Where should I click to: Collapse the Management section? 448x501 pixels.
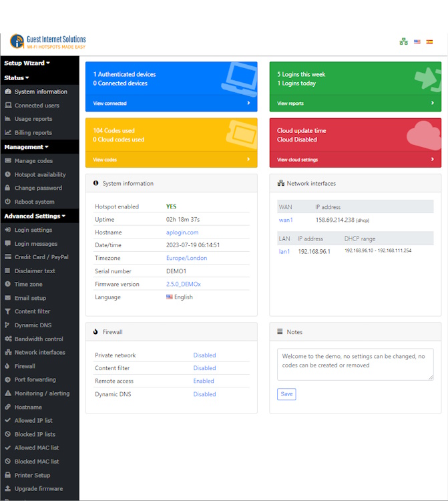point(27,147)
